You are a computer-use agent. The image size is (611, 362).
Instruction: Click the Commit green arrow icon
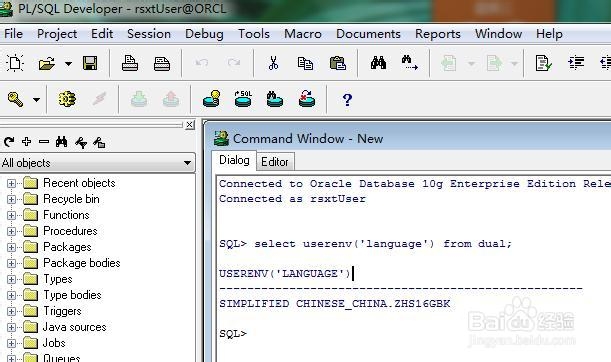[x=139, y=99]
